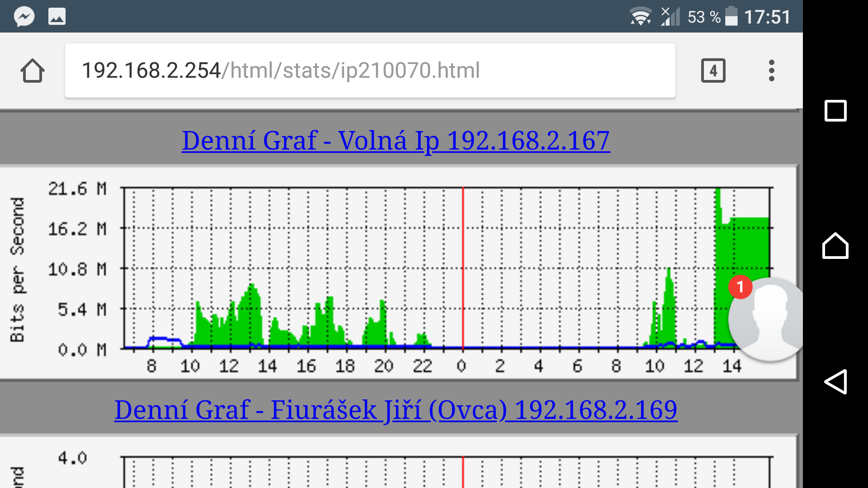Tap the browser home icon

[x=33, y=71]
